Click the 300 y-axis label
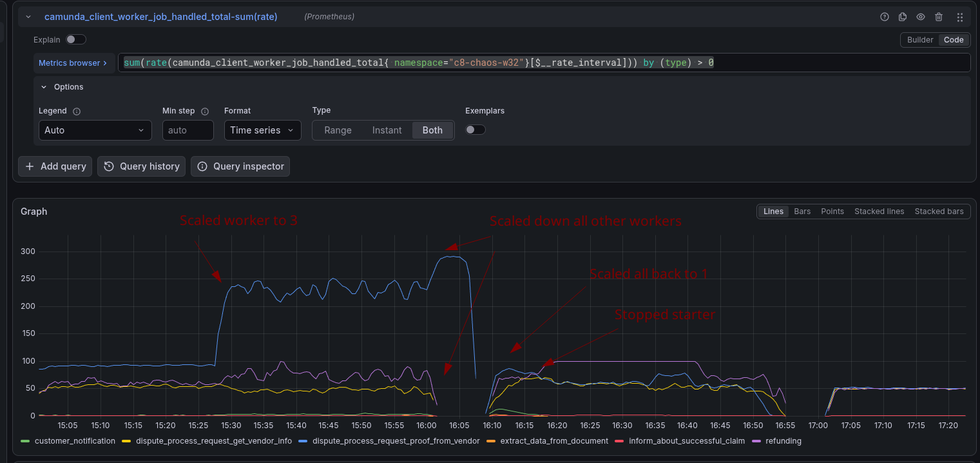Screen dimensions: 980x463 pos(28,251)
